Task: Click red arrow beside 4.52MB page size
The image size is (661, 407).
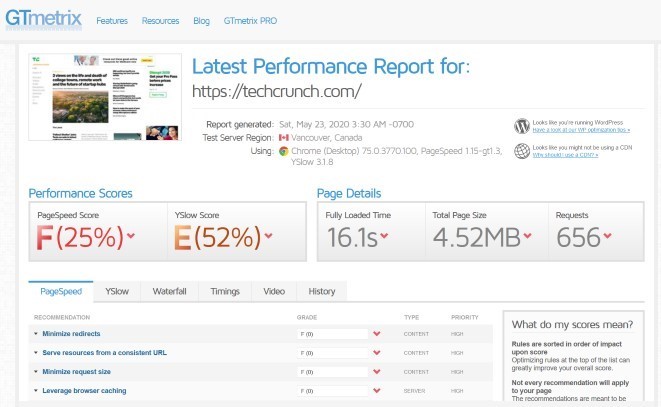Action: [527, 236]
